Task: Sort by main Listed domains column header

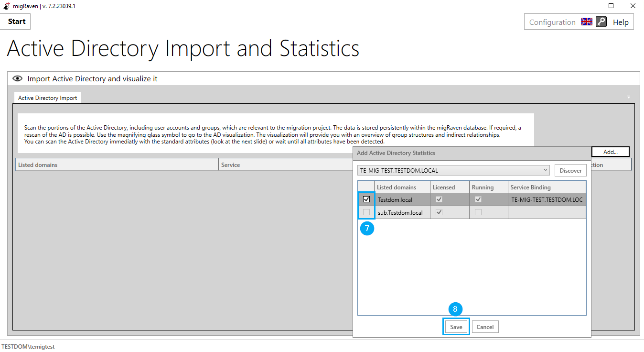Action: click(x=117, y=165)
